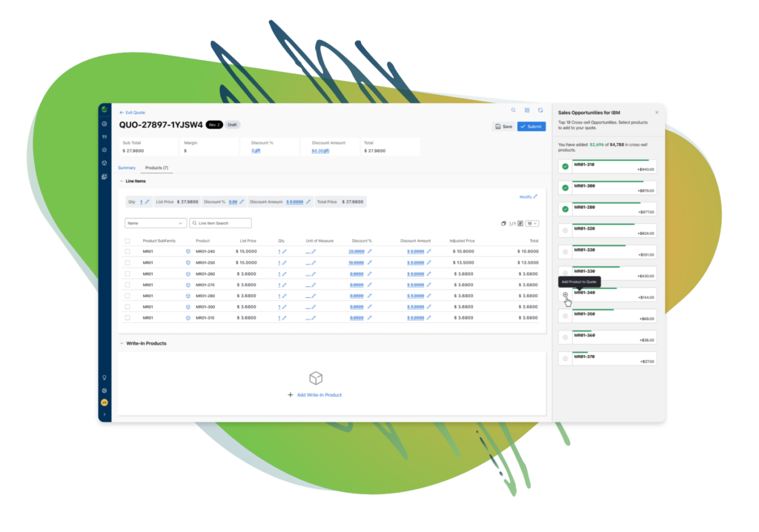Open the page size dropdown showing 10
Image resolution: width=759 pixels, height=532 pixels.
(x=531, y=223)
